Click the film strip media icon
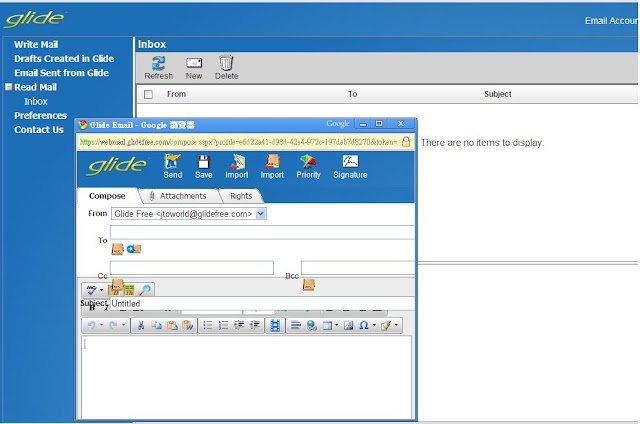The width and height of the screenshot is (640, 424). [x=275, y=325]
